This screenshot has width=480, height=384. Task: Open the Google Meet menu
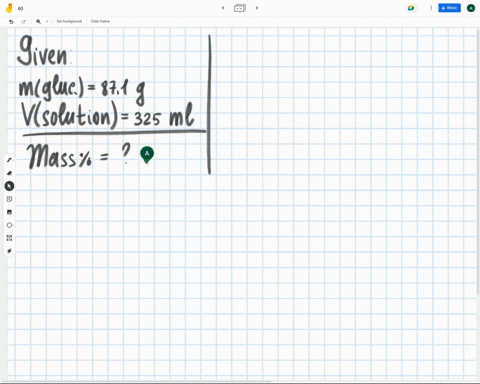412,8
